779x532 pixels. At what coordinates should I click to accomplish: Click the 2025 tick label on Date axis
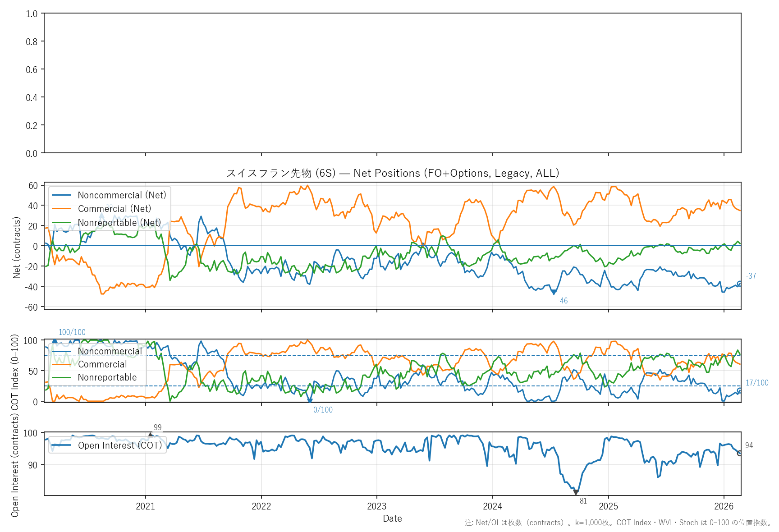tap(608, 506)
